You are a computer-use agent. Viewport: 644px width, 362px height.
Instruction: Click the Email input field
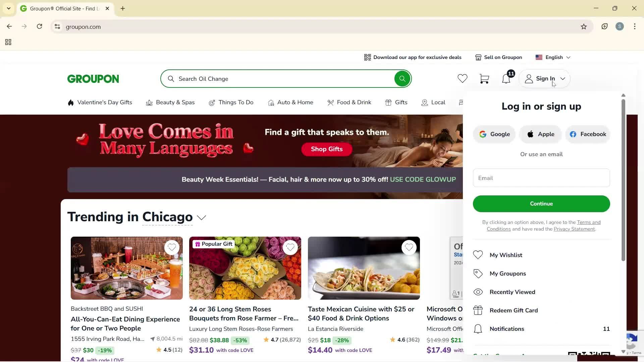click(x=541, y=178)
